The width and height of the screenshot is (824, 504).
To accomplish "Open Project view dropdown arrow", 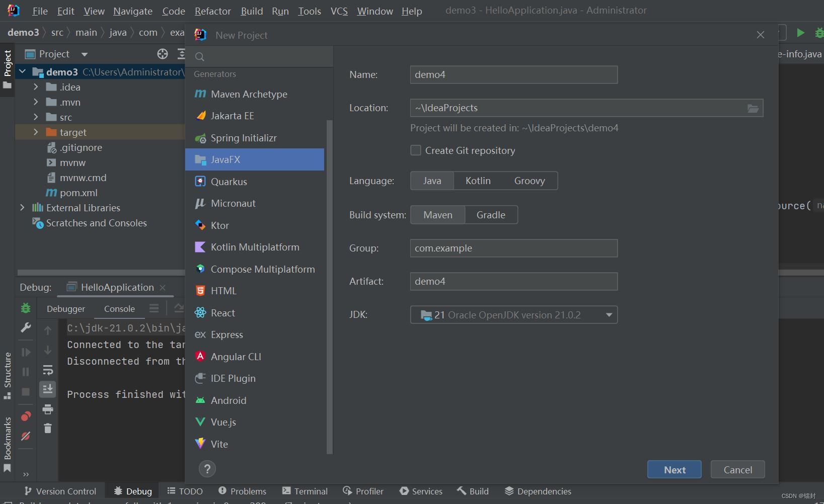I will (85, 54).
